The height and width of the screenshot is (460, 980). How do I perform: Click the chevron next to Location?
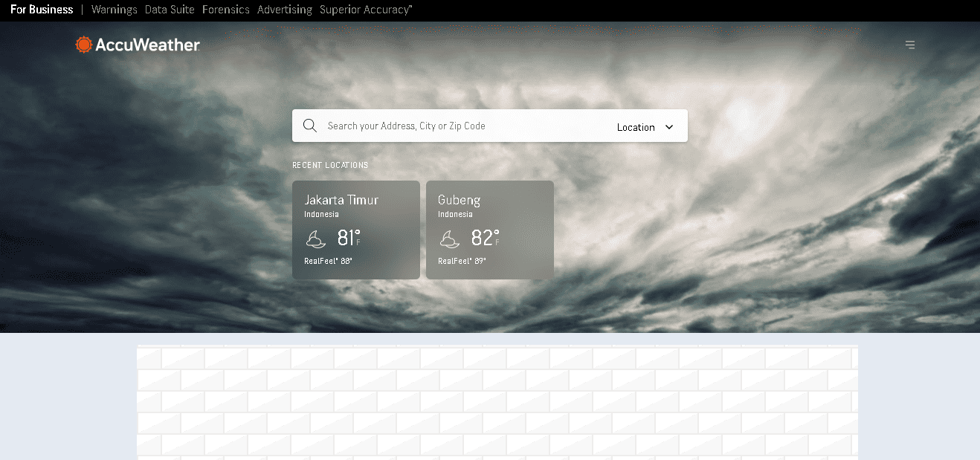pos(668,126)
